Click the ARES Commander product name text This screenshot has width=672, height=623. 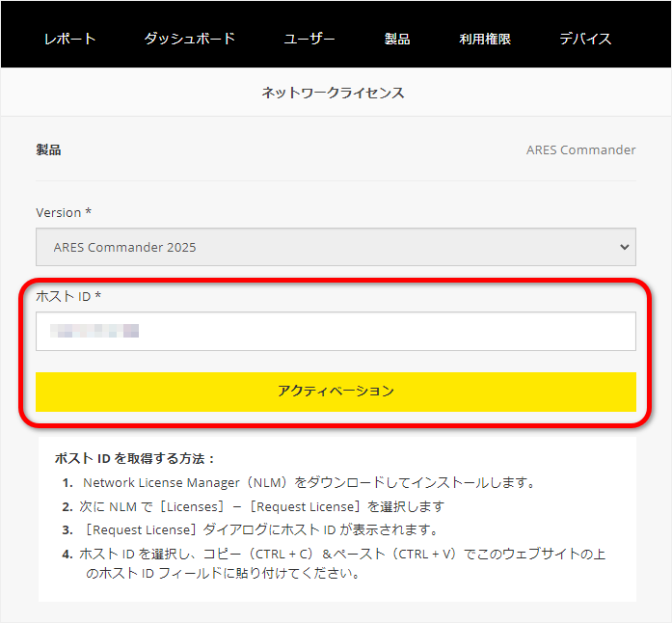[x=580, y=150]
